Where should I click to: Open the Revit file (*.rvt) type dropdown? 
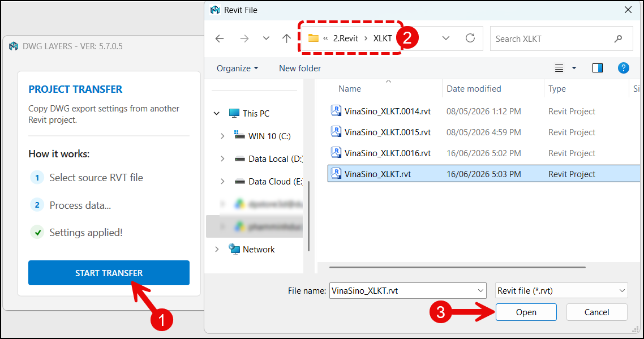click(x=561, y=290)
